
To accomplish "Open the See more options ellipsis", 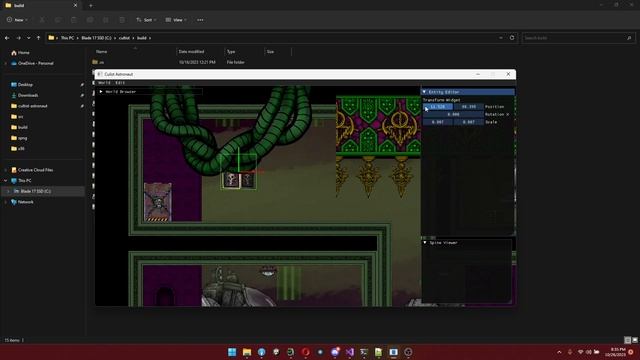I will tap(200, 20).
